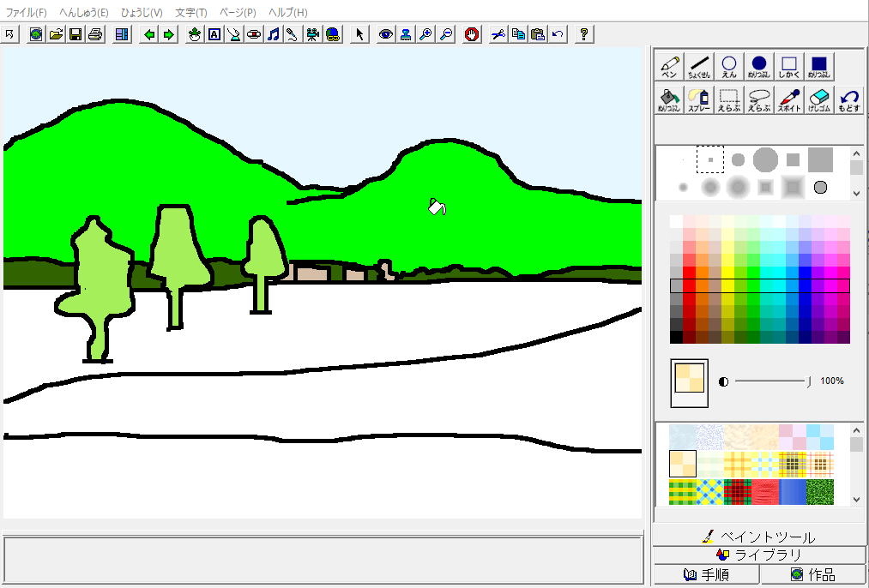
Task: Select the large square brush shape
Action: [820, 159]
